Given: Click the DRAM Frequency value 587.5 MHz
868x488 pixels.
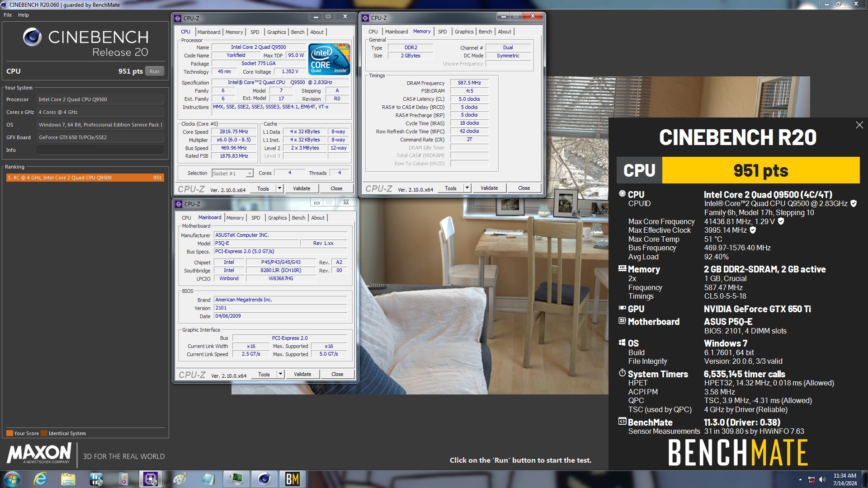Looking at the screenshot, I should click(469, 83).
